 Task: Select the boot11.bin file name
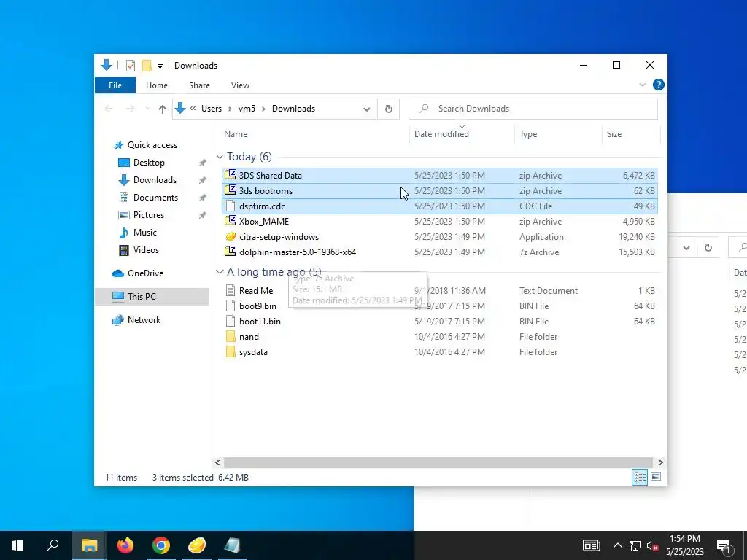pyautogui.click(x=260, y=322)
